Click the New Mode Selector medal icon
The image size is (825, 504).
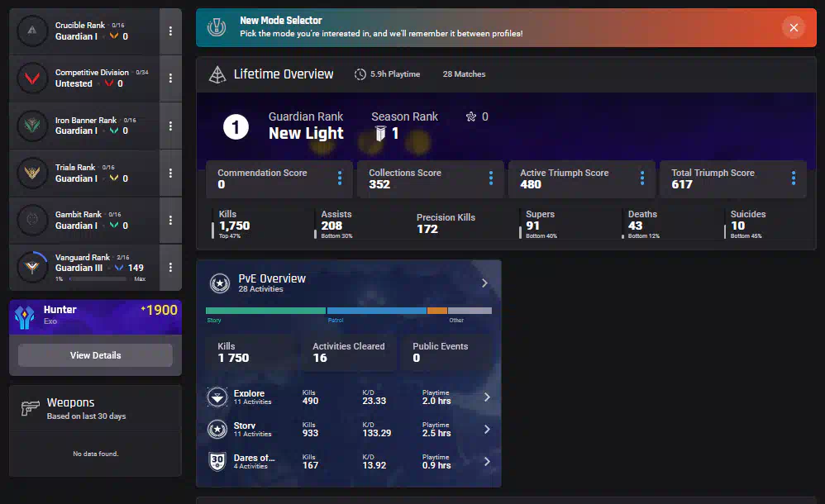click(x=217, y=27)
